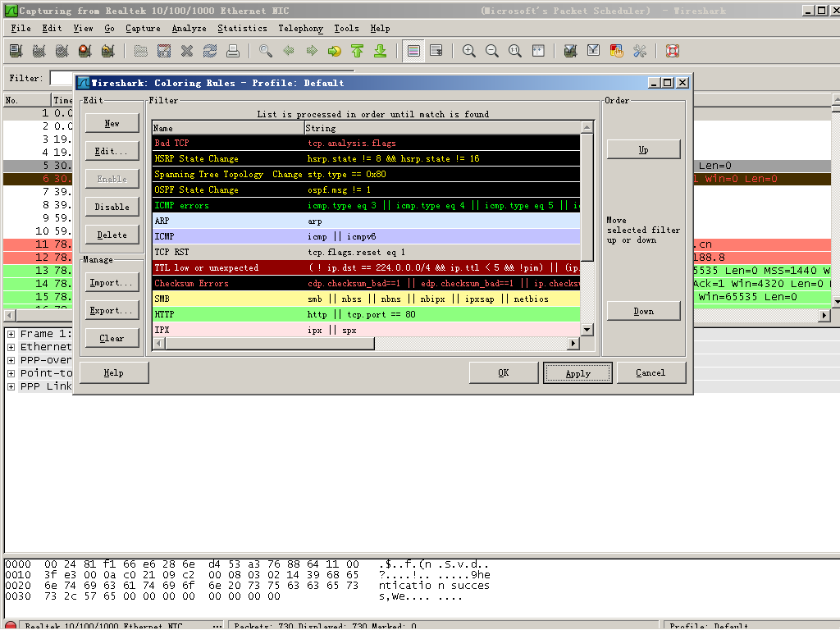Click Clear in Manage group

point(112,338)
